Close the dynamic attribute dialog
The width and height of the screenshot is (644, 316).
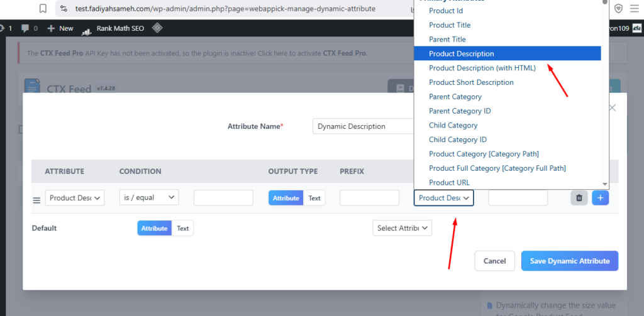click(613, 108)
